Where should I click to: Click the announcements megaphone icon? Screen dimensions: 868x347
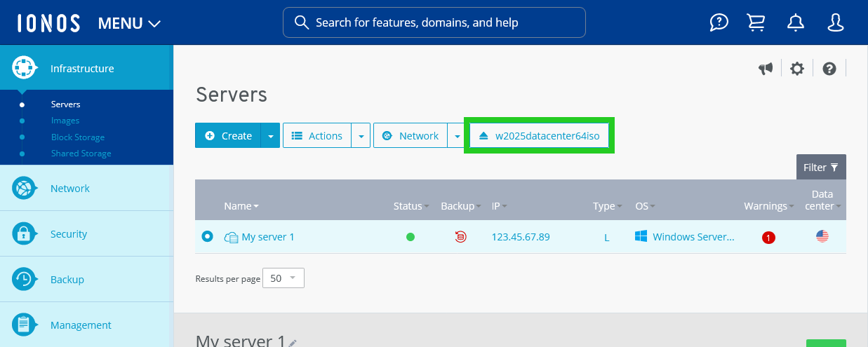pos(766,69)
